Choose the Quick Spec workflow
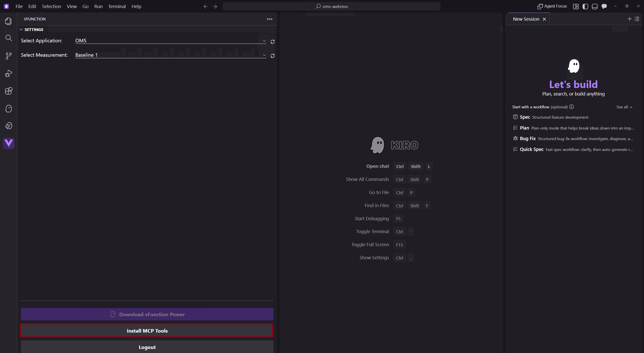 (573, 149)
